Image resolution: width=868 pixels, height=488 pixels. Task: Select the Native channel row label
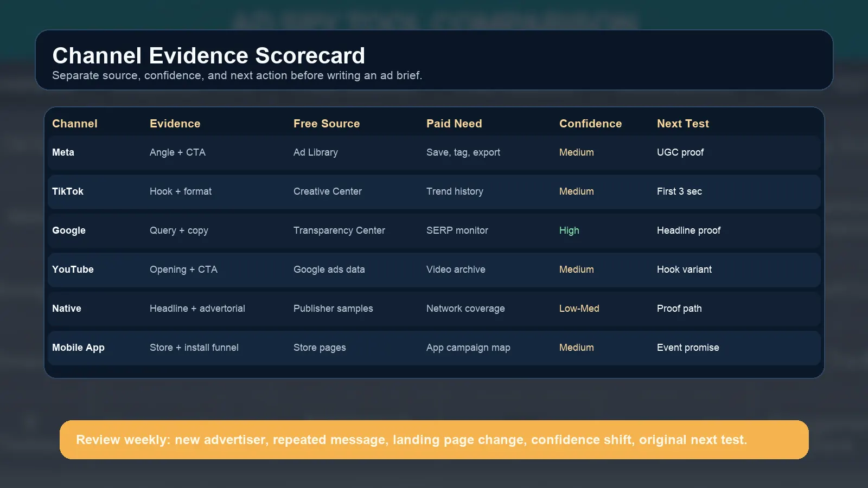click(x=67, y=309)
